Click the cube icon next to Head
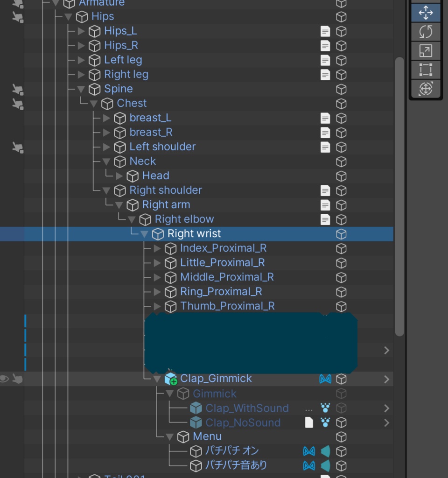Screen dimensions: 448x478 point(133,176)
